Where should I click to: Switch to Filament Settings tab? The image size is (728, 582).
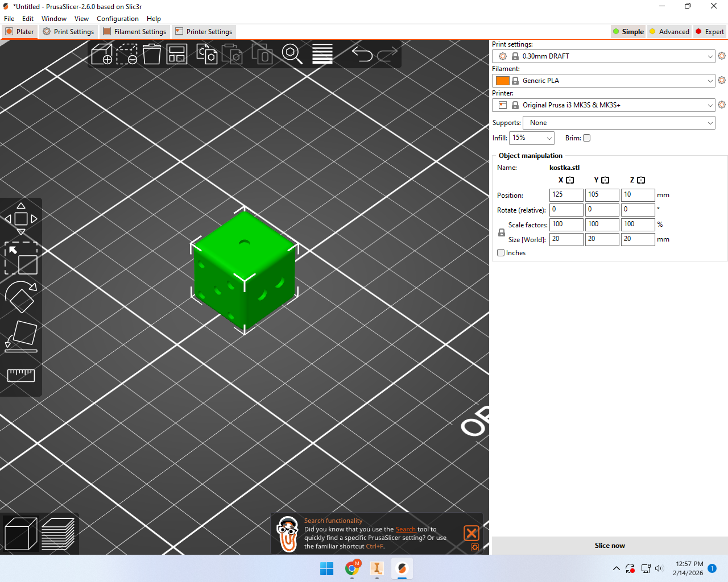(135, 32)
